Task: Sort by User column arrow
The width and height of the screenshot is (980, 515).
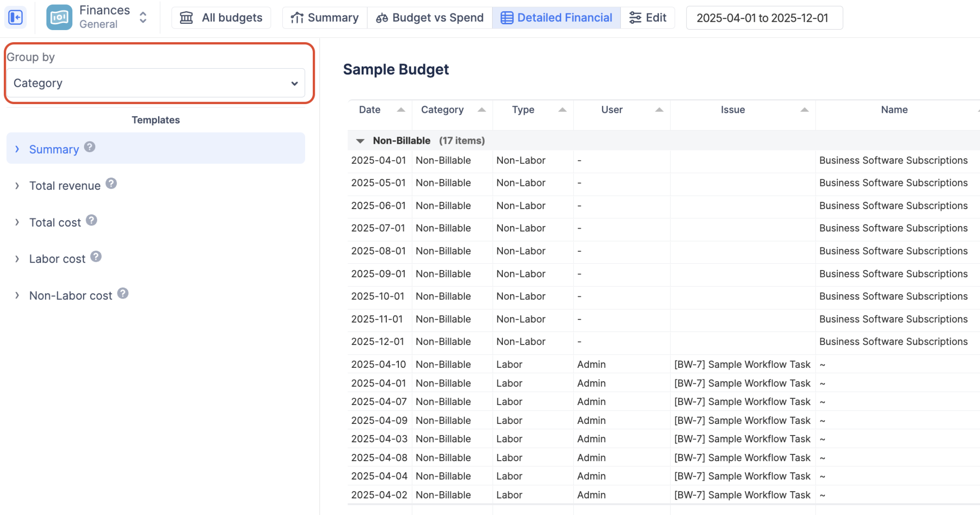Action: [659, 110]
